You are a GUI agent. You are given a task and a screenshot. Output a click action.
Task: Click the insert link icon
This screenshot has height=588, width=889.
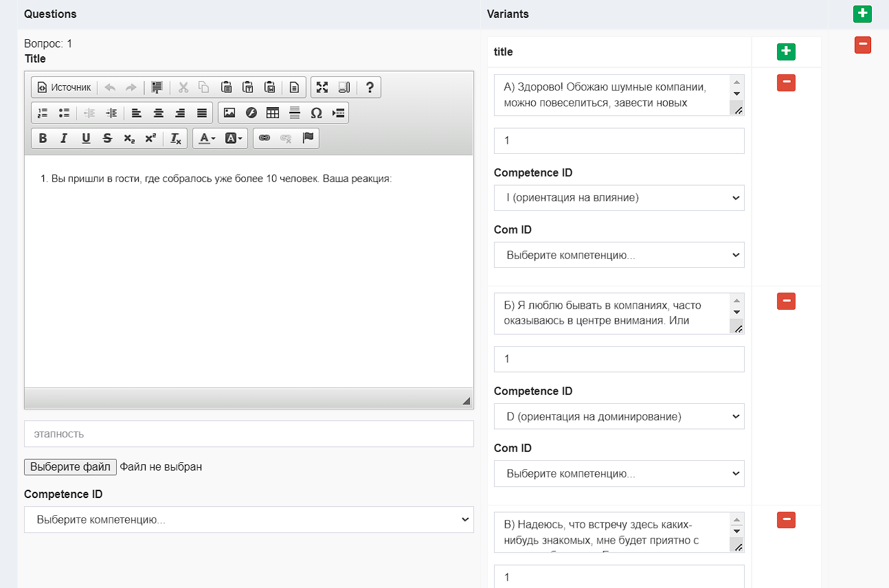coord(265,138)
